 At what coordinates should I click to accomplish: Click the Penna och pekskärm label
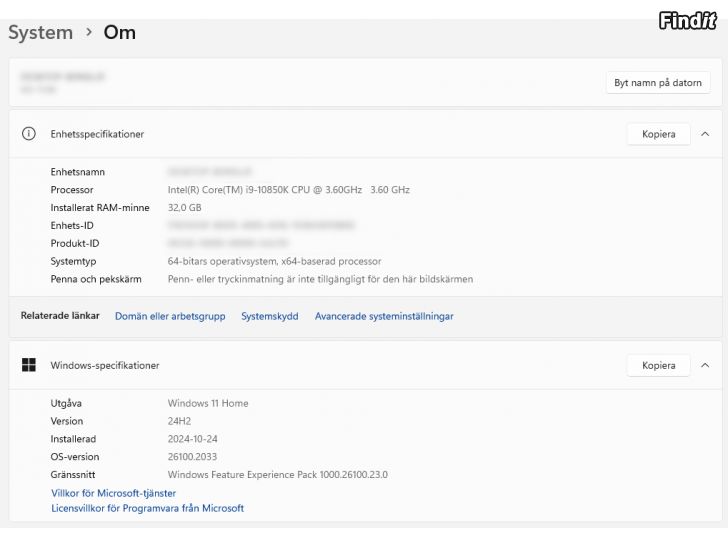(96, 279)
